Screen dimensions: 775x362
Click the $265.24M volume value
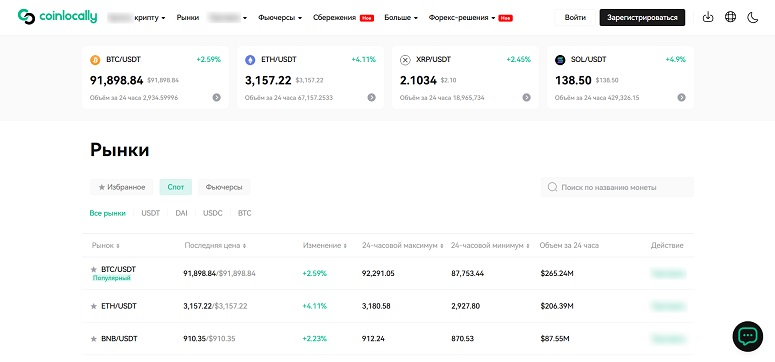[x=557, y=273]
